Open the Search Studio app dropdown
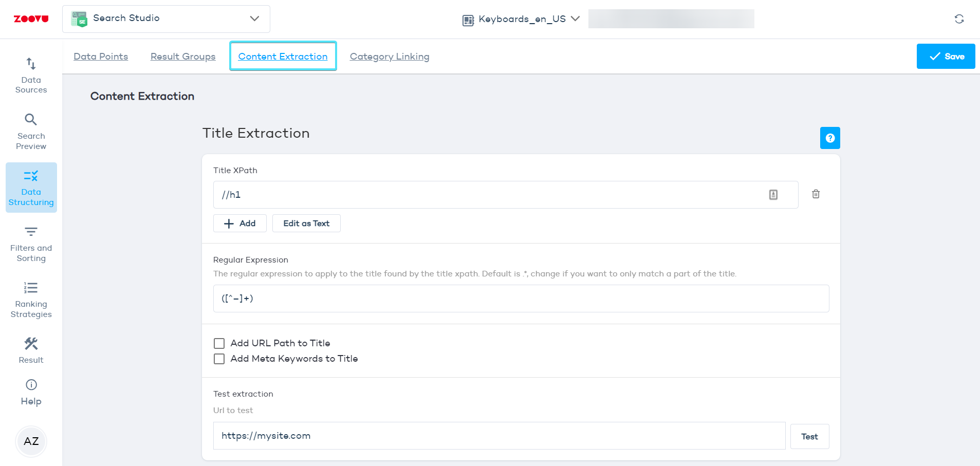 [x=253, y=18]
